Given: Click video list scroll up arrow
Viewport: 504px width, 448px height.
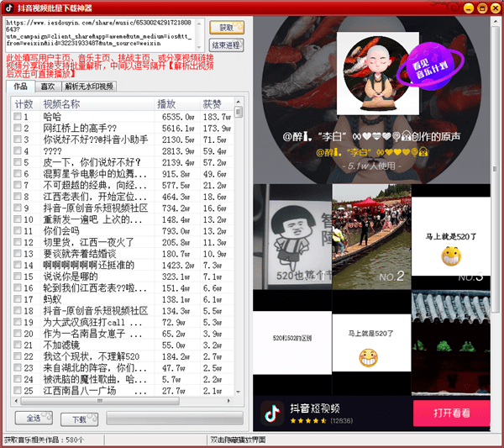Looking at the screenshot, I should 239,102.
